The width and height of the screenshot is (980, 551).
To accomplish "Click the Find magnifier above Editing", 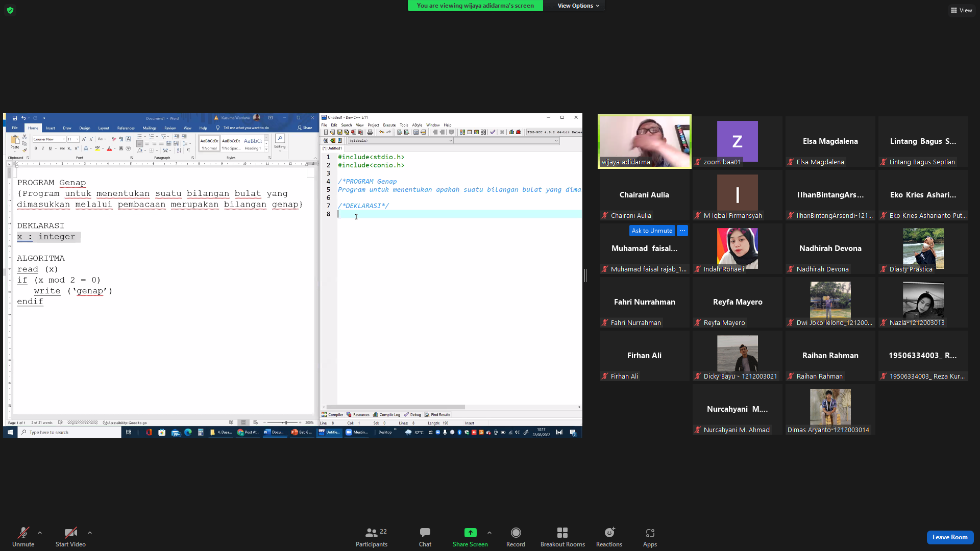I will tap(280, 139).
